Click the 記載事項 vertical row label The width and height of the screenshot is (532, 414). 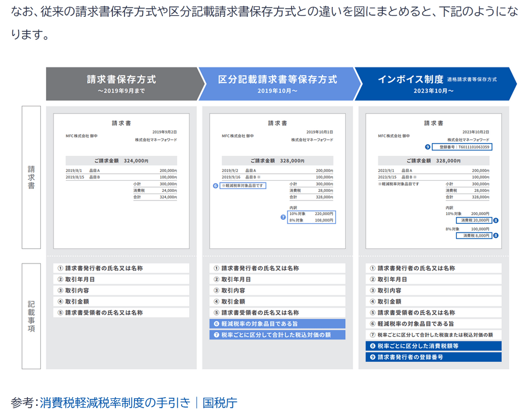point(31,316)
